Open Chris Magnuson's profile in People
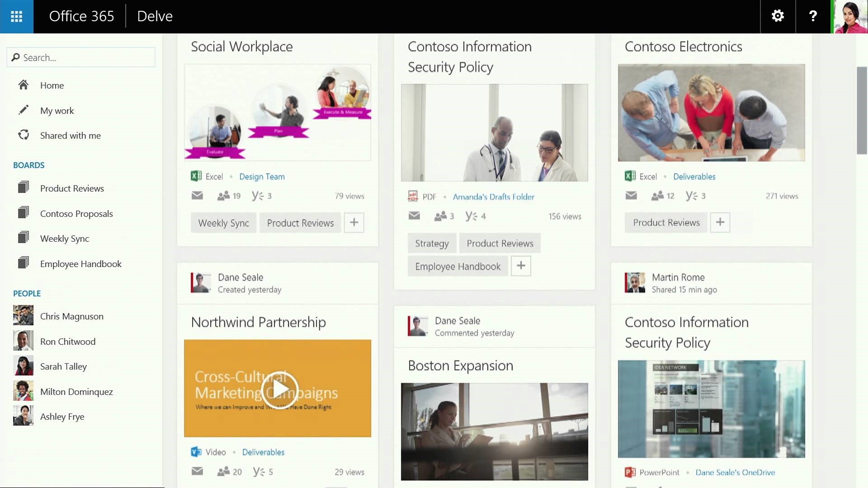The width and height of the screenshot is (868, 488). 71,316
